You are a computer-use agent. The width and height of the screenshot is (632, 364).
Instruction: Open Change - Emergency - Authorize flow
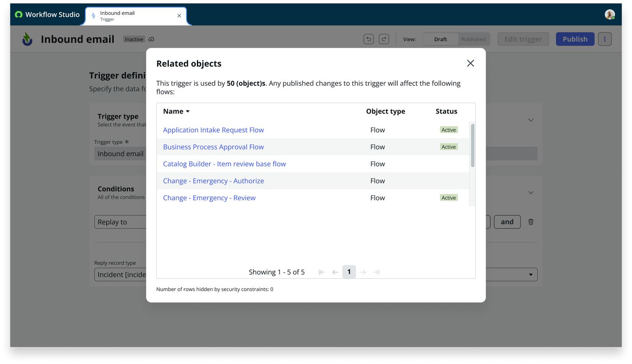pyautogui.click(x=213, y=181)
